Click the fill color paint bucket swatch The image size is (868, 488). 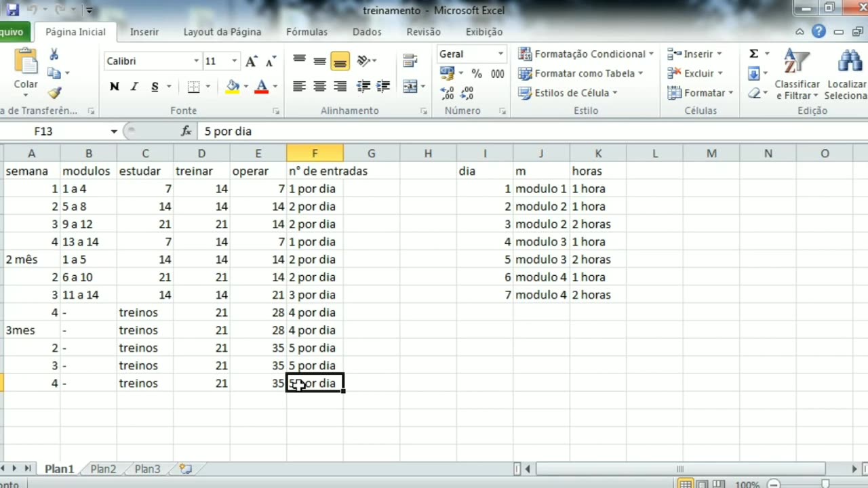(x=233, y=87)
